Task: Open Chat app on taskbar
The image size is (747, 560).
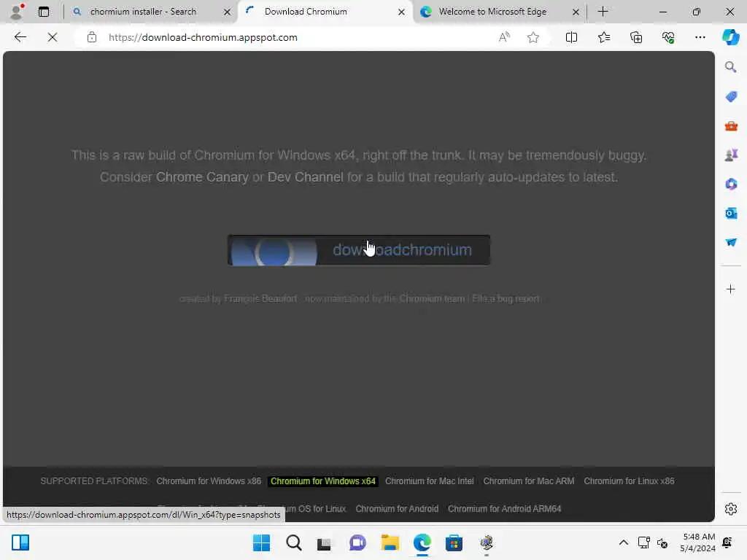Action: 357,542
